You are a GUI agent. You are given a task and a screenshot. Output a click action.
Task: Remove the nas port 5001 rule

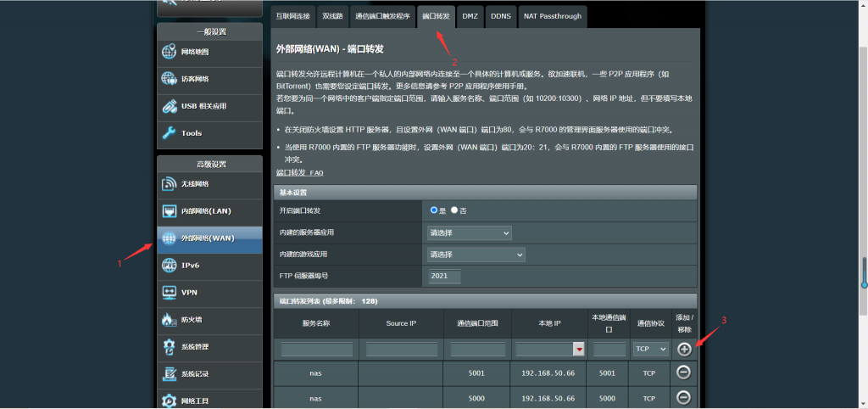(x=684, y=373)
